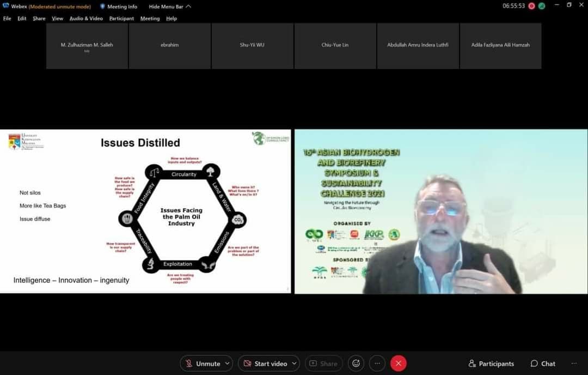Click the Share button in control bar
This screenshot has height=375, width=588.
point(323,364)
